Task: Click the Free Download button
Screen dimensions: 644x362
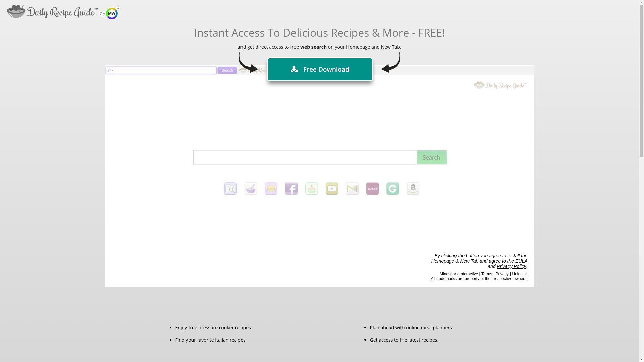Action: pos(320,69)
